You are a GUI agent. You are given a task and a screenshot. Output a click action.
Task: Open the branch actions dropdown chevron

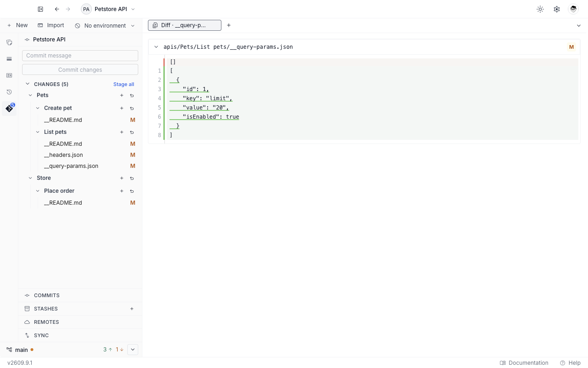(x=133, y=350)
